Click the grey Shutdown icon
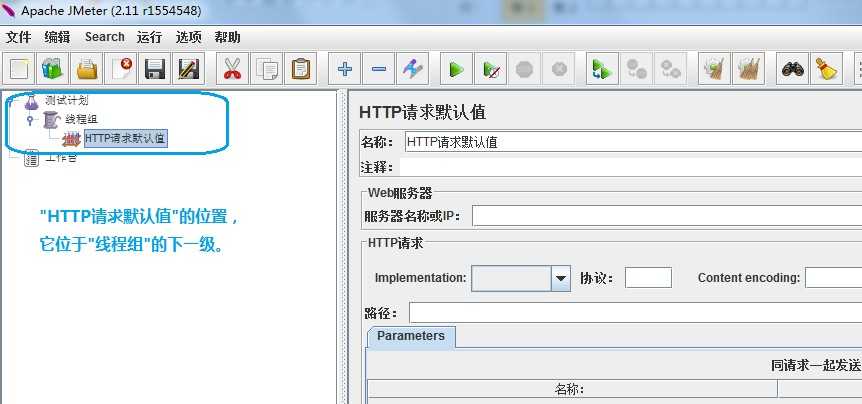Screen dimensions: 862x404 (x=559, y=69)
